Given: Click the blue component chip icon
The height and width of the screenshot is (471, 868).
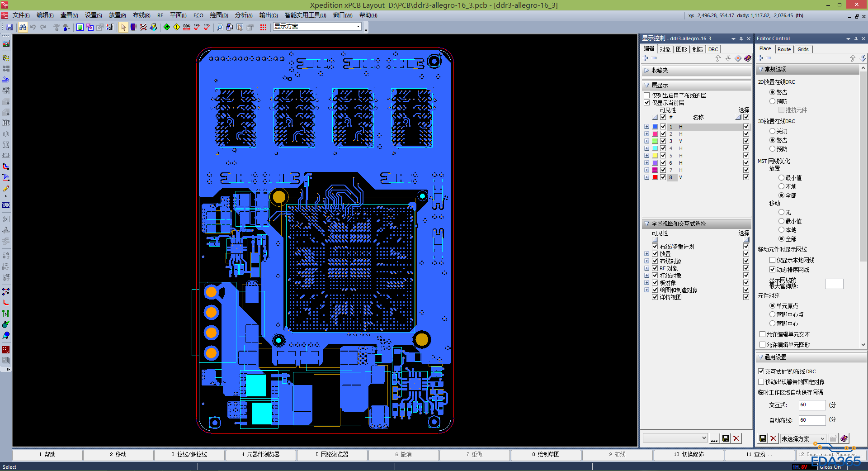Looking at the screenshot, I should [133, 27].
